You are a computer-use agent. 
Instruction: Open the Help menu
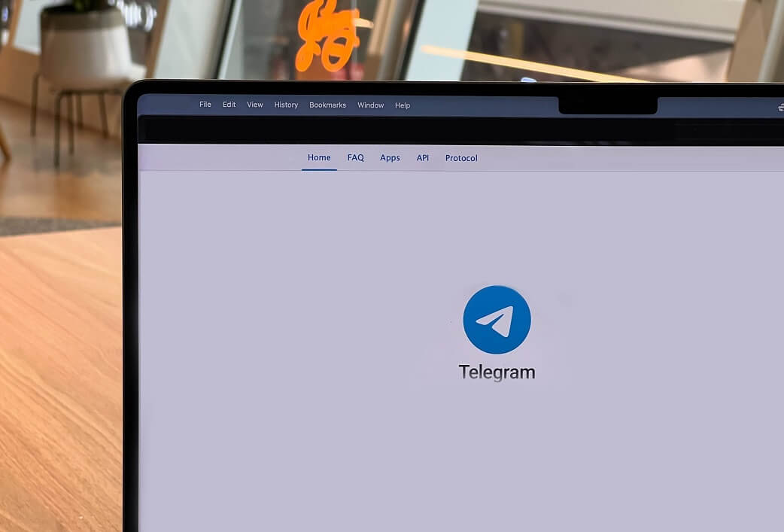click(403, 105)
